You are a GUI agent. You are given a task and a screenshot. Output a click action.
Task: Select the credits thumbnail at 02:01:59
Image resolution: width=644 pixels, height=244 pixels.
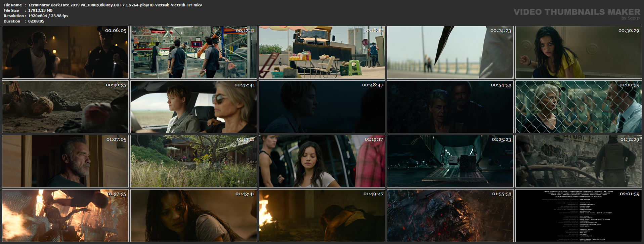pyautogui.click(x=579, y=216)
